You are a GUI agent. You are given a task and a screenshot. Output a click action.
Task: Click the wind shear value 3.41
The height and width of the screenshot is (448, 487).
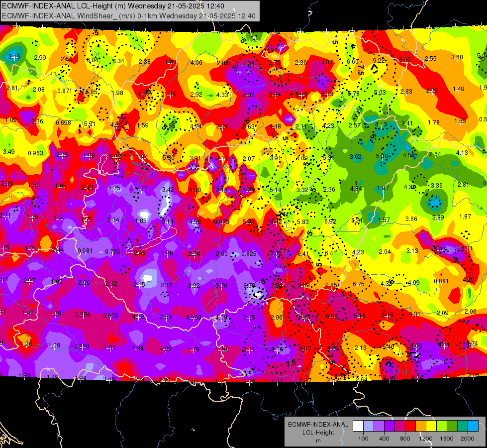click(407, 123)
